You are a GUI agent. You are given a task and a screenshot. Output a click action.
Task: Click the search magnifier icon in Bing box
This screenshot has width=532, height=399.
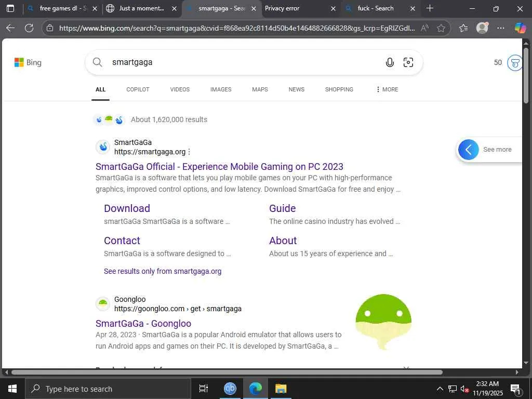coord(97,62)
